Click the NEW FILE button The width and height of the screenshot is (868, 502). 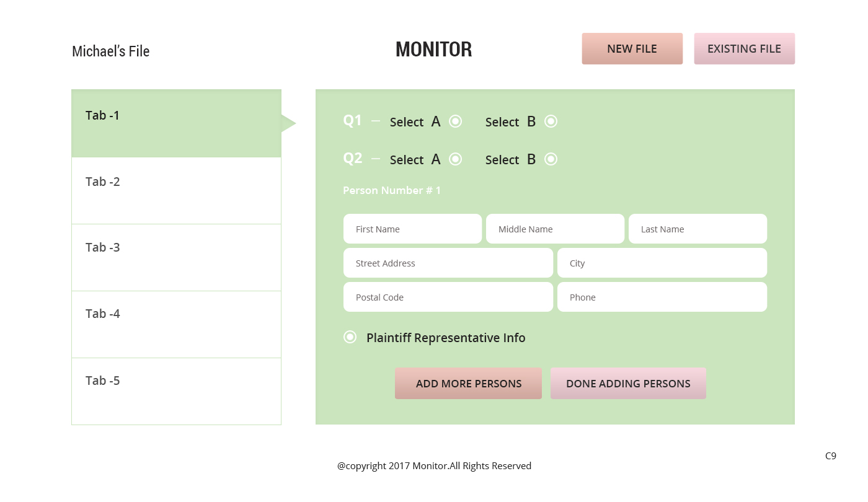(x=632, y=49)
